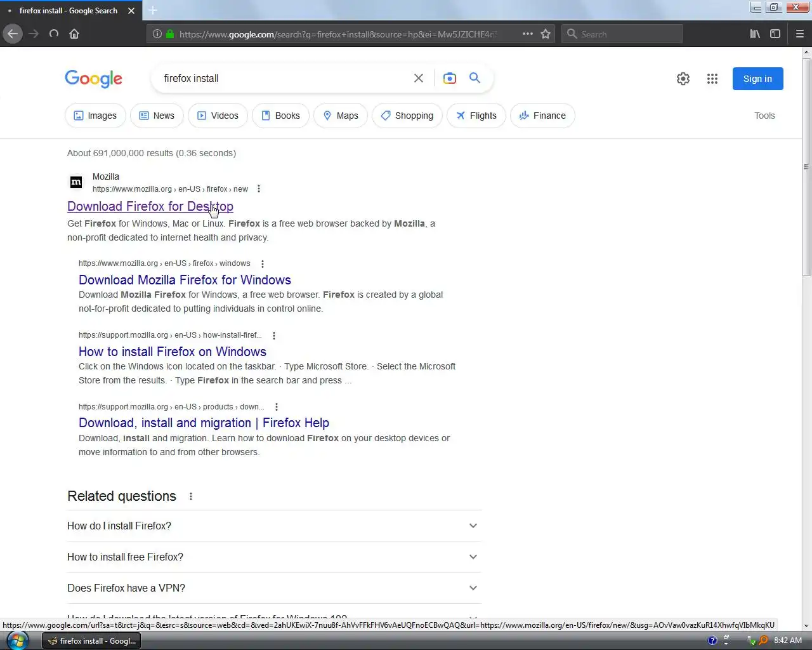The image size is (812, 650).
Task: Expand Does Firefox have a VPN question
Action: (274, 588)
